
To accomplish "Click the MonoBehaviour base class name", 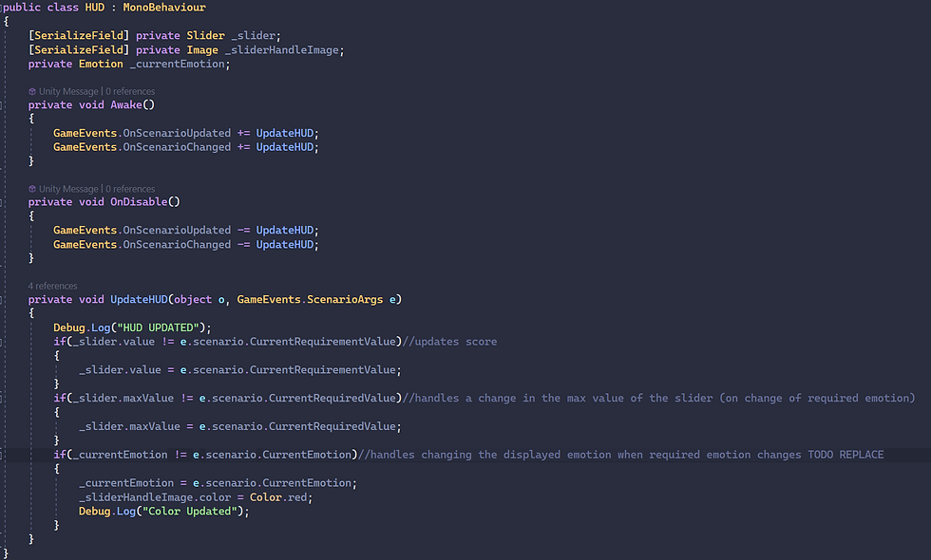I will 164,8.
